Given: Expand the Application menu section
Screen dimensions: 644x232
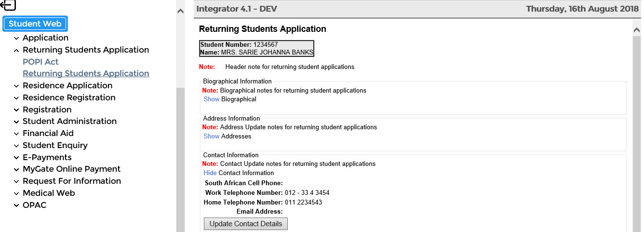Looking at the screenshot, I should (x=45, y=38).
